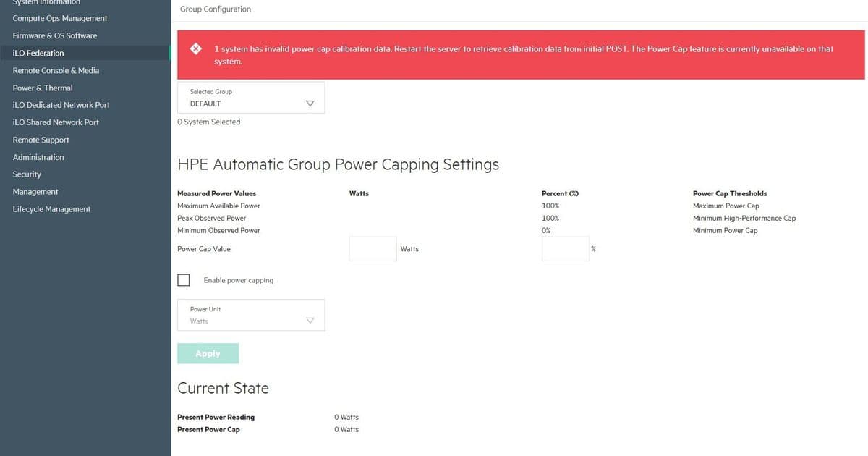Click the Power Cap percent field
868x456 pixels.
point(565,248)
